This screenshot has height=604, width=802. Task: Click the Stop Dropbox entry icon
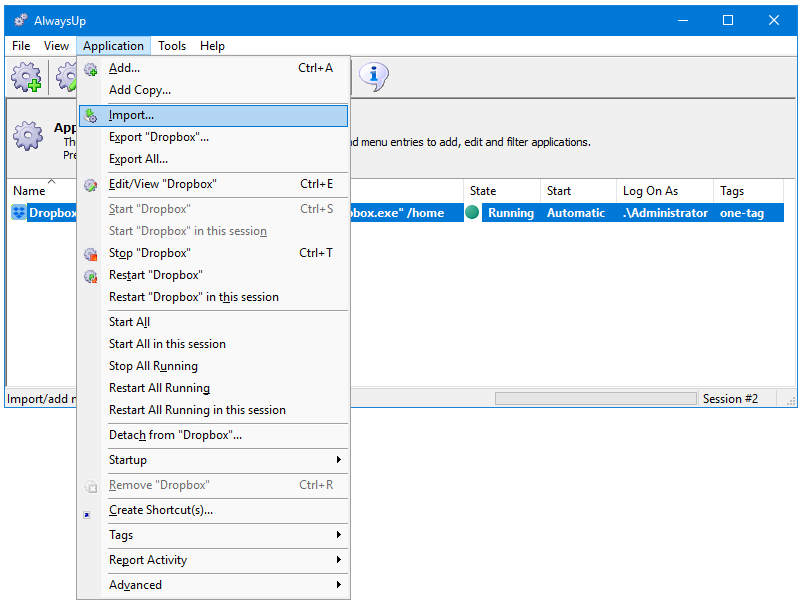pyautogui.click(x=91, y=254)
